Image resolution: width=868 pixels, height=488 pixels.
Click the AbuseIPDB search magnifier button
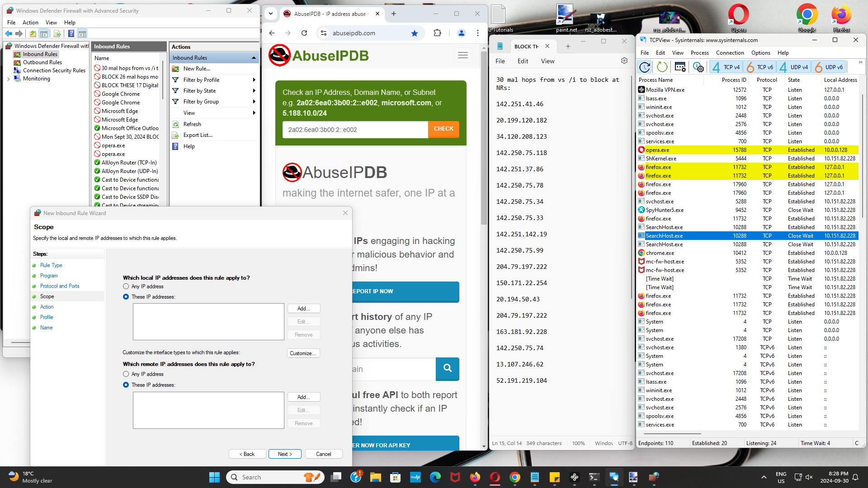(447, 369)
